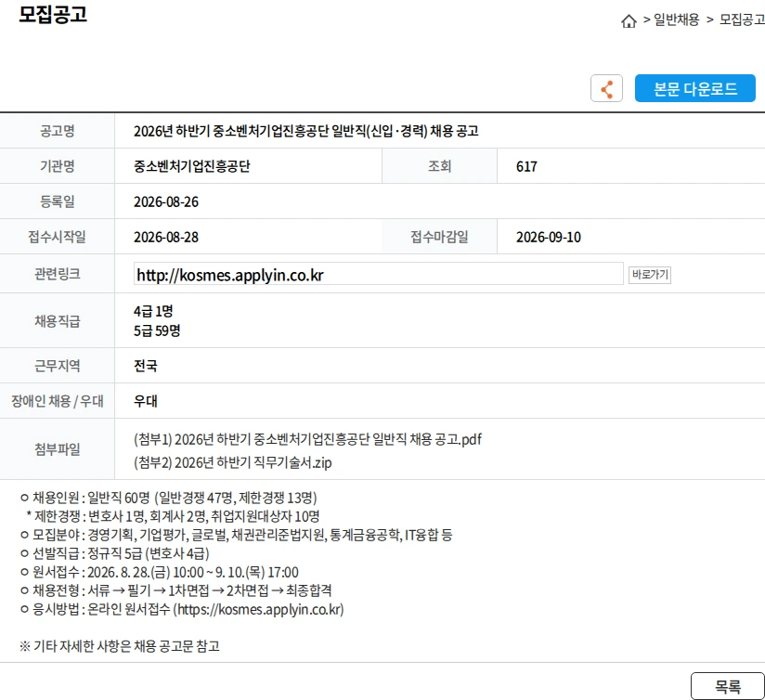The height and width of the screenshot is (700, 765).
Task: Select the text 5급 59명
Action: [x=157, y=331]
